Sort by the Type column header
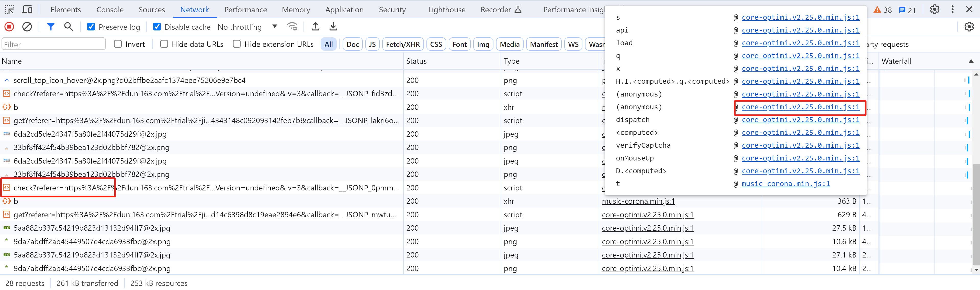Image resolution: width=980 pixels, height=290 pixels. click(x=550, y=61)
